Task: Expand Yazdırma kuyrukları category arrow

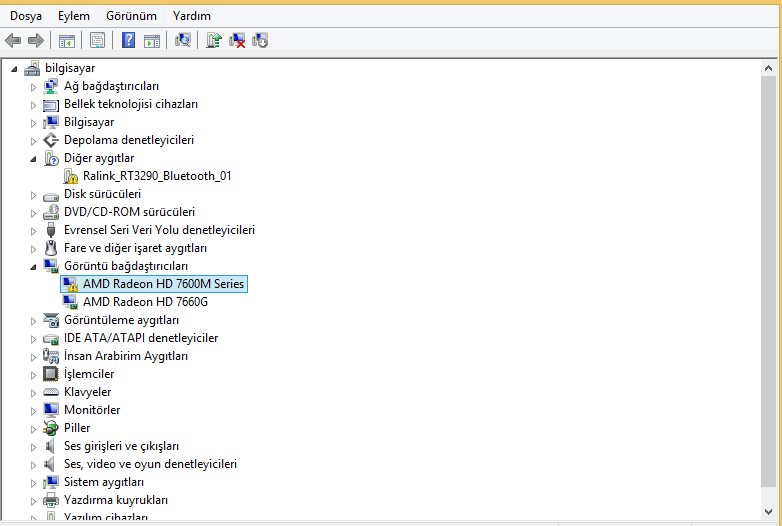Action: [33, 501]
